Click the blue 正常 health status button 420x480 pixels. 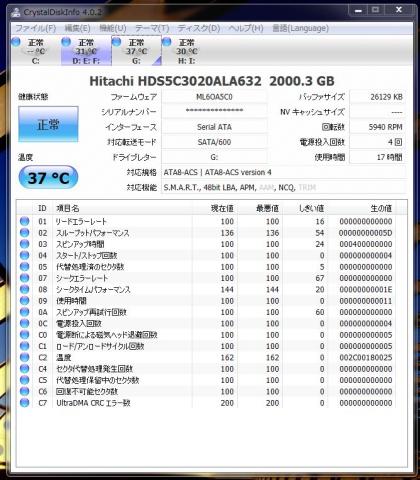(48, 124)
